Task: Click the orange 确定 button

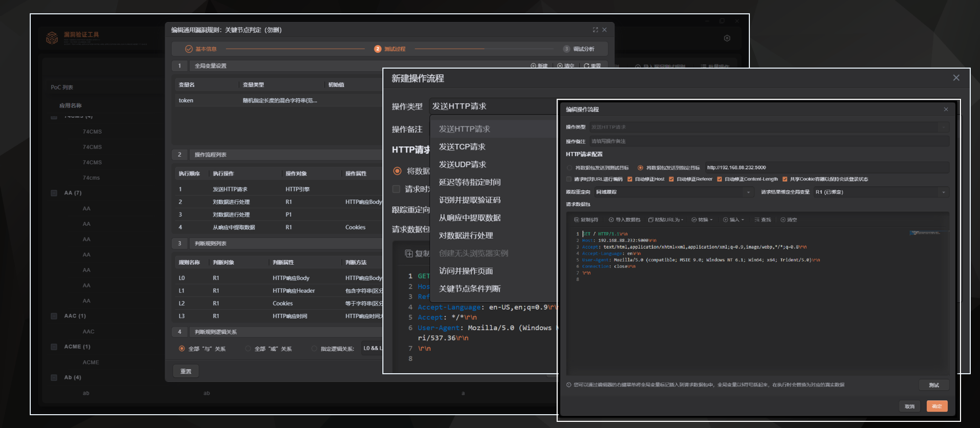Action: click(x=937, y=406)
